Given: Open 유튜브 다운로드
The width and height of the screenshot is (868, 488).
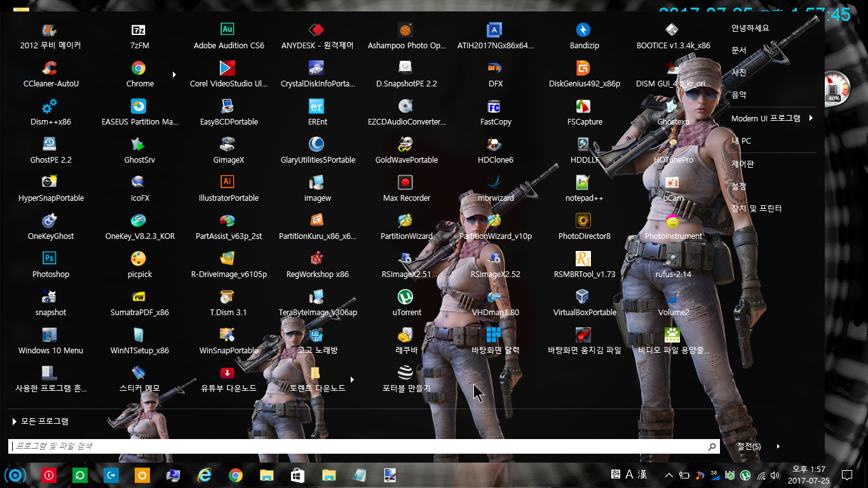Looking at the screenshot, I should pyautogui.click(x=229, y=379).
